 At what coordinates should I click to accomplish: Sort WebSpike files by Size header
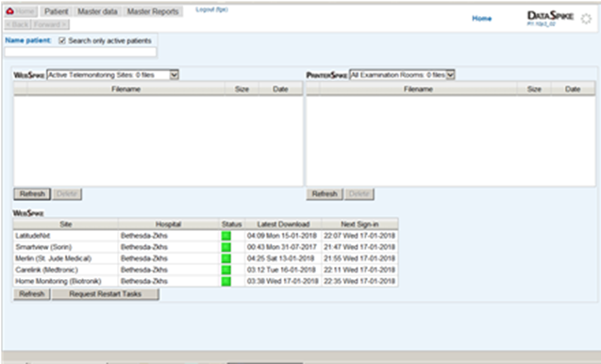click(242, 90)
